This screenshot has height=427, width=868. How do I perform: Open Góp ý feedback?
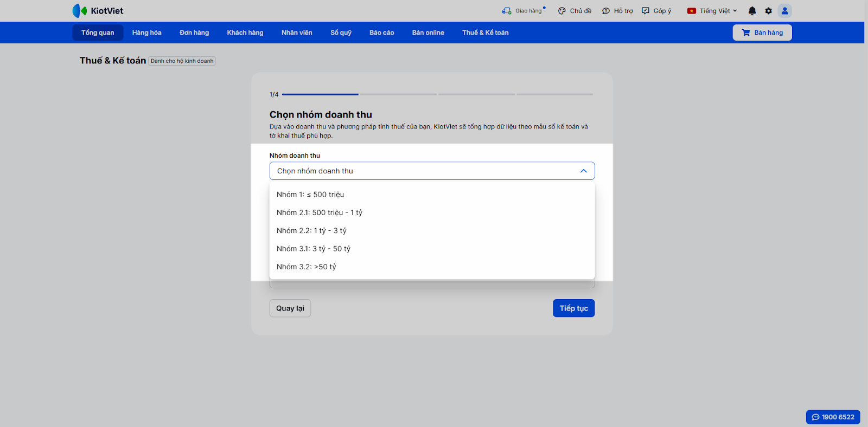point(656,11)
